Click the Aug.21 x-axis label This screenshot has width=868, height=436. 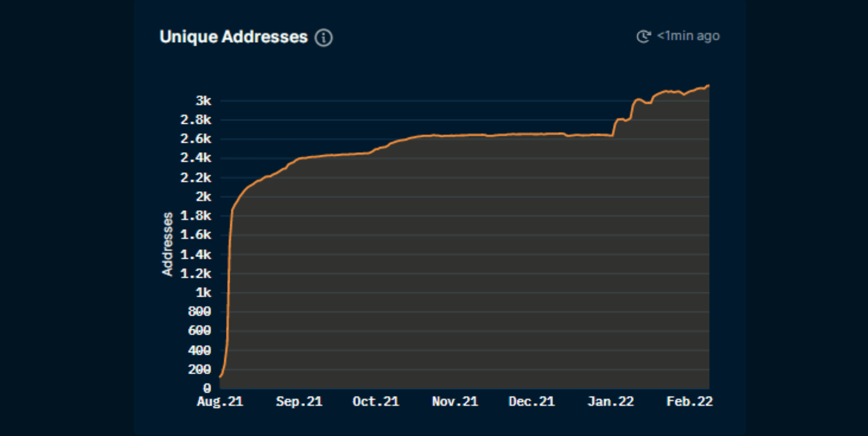click(220, 402)
